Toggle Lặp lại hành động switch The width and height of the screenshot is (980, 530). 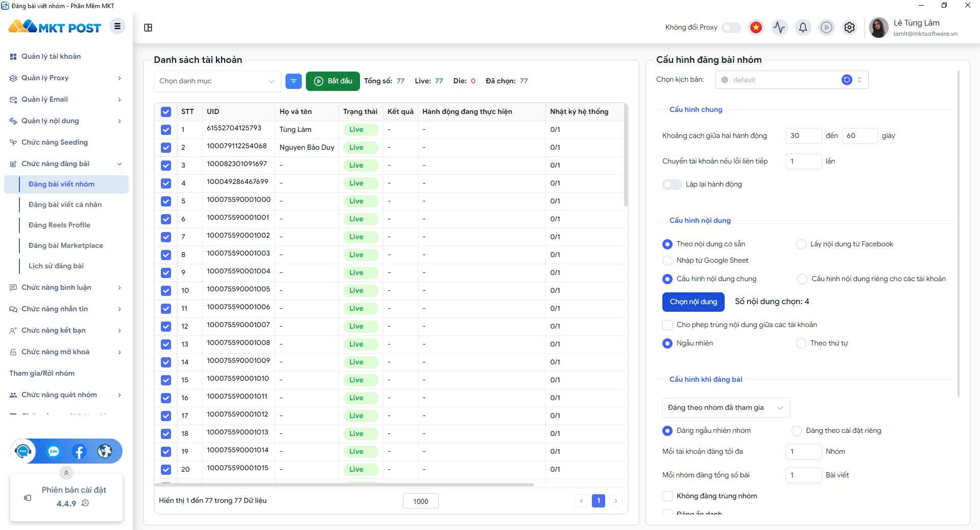tap(672, 185)
